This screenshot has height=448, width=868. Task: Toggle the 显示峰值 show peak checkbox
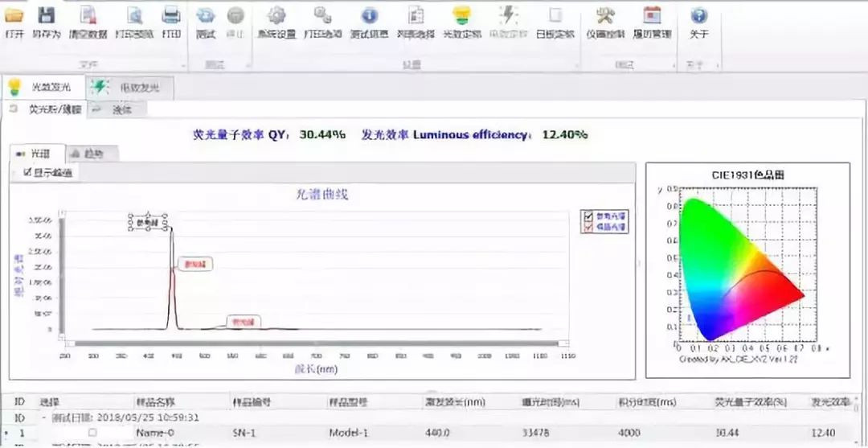point(27,172)
